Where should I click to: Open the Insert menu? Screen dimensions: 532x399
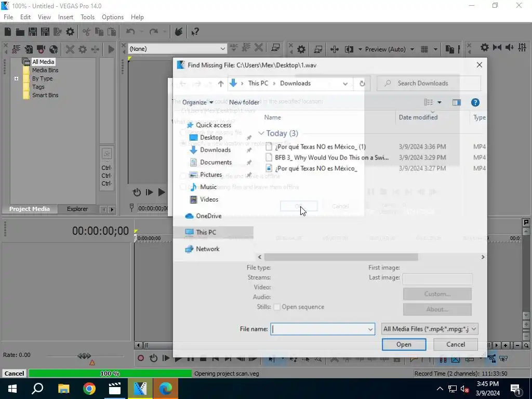[x=65, y=17]
